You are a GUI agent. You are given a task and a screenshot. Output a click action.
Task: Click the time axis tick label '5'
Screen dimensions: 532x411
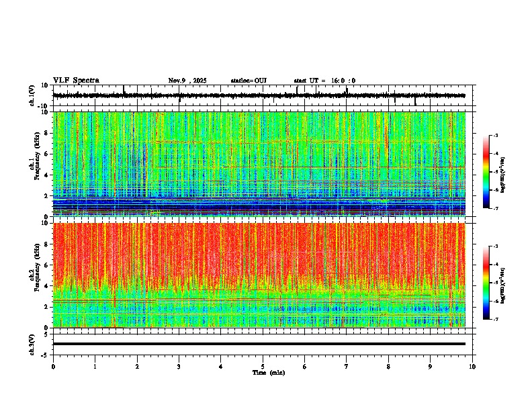pos(263,367)
